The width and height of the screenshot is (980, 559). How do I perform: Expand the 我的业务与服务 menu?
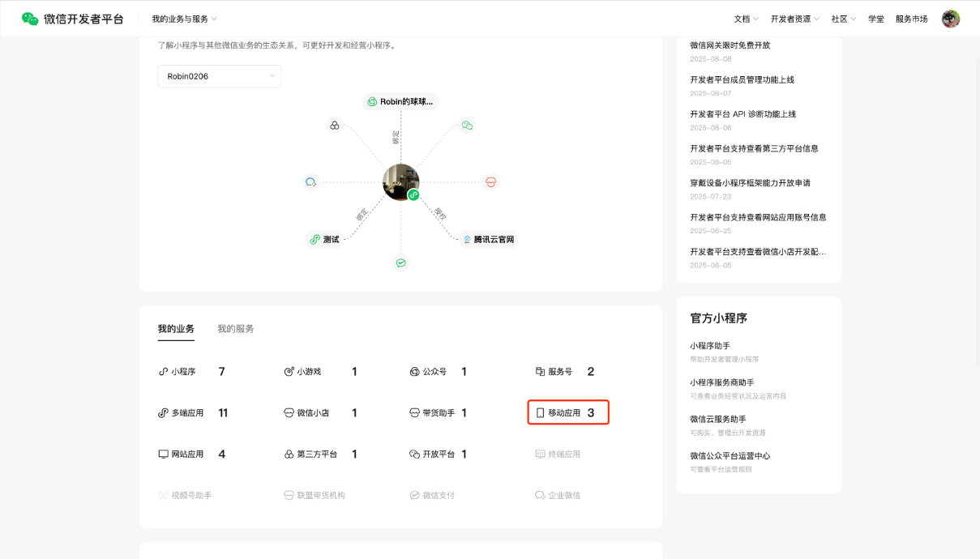[x=184, y=19]
